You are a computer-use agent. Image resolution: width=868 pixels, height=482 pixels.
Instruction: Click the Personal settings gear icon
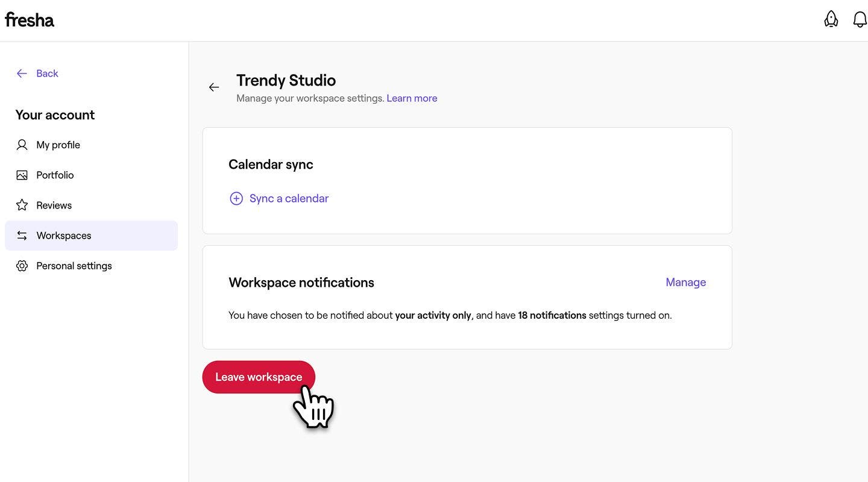(x=22, y=266)
